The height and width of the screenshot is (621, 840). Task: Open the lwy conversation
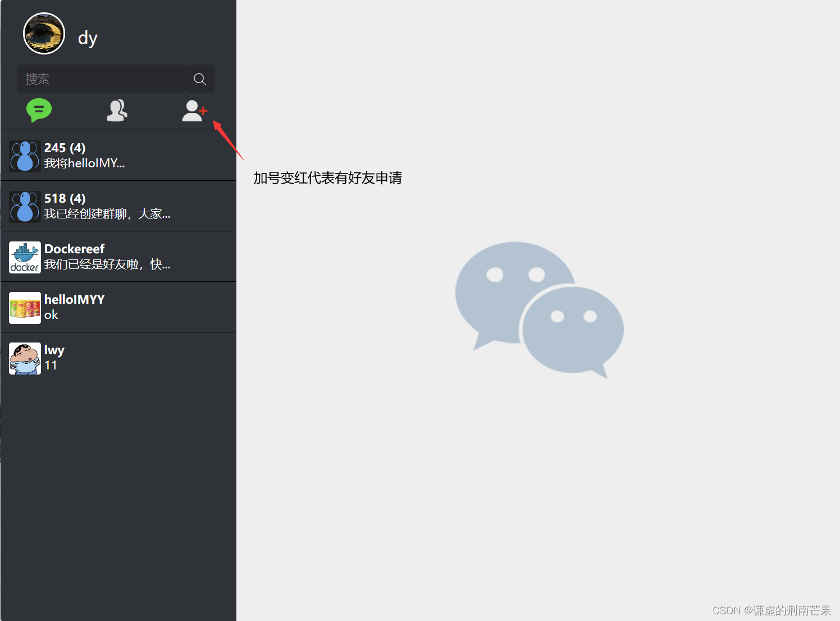(118, 358)
